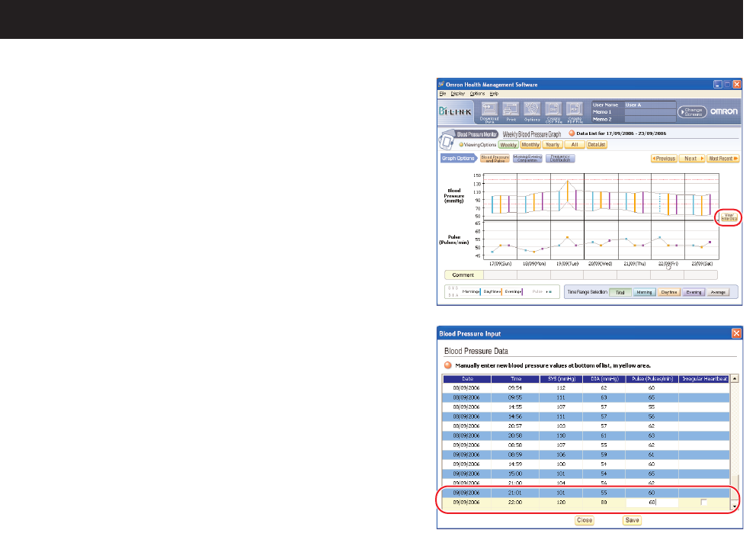
Task: Select the row with time 15:00
Action: 586,474
